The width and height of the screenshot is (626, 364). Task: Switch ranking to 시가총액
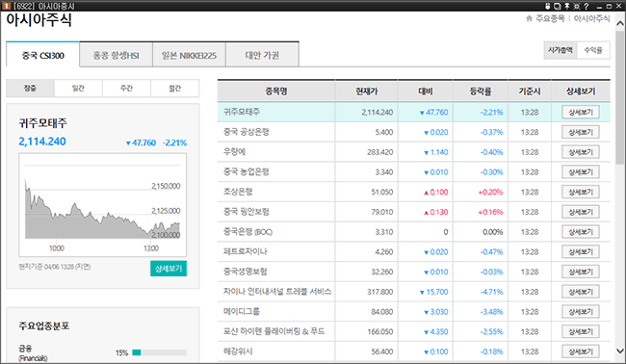coord(561,50)
